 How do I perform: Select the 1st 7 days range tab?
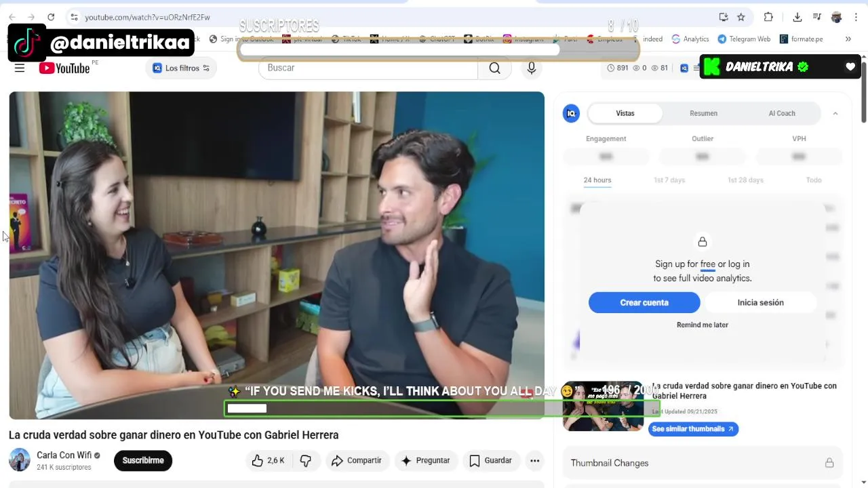coord(669,180)
